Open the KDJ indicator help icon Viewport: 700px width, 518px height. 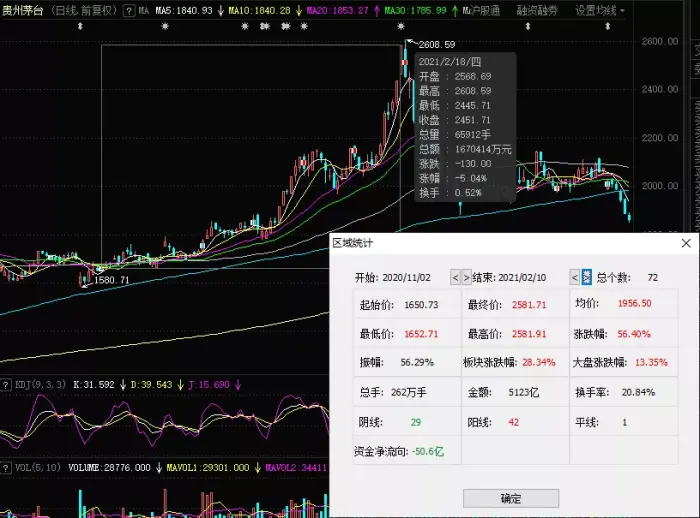pyautogui.click(x=5, y=384)
